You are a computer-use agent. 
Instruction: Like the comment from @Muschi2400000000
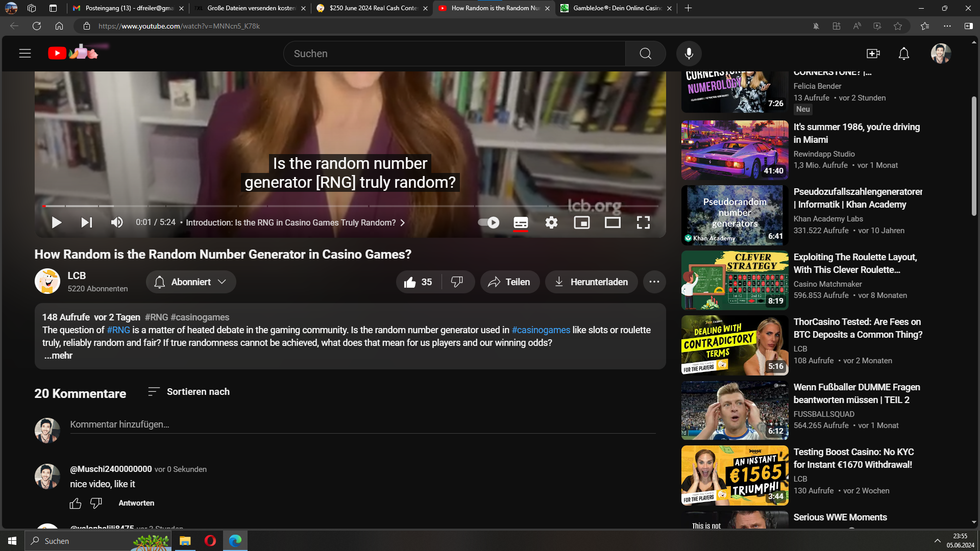click(76, 504)
